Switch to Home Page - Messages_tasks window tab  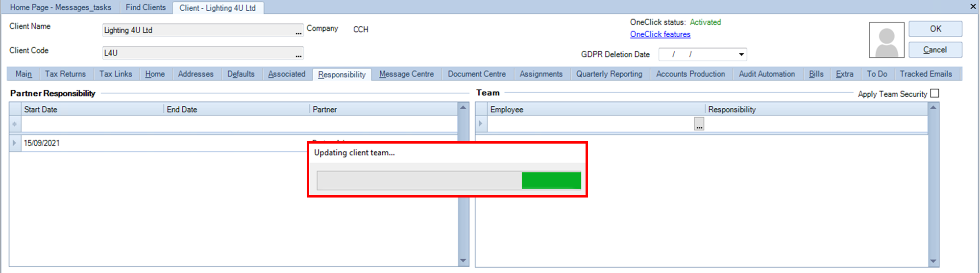pyautogui.click(x=60, y=7)
